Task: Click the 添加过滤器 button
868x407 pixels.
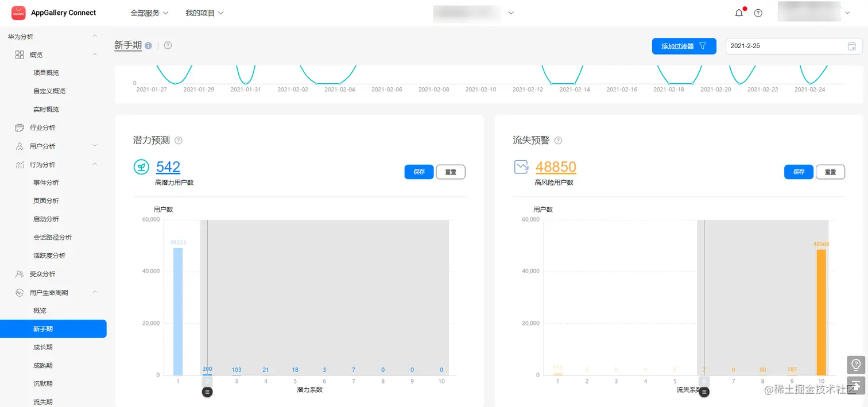Action: [684, 46]
